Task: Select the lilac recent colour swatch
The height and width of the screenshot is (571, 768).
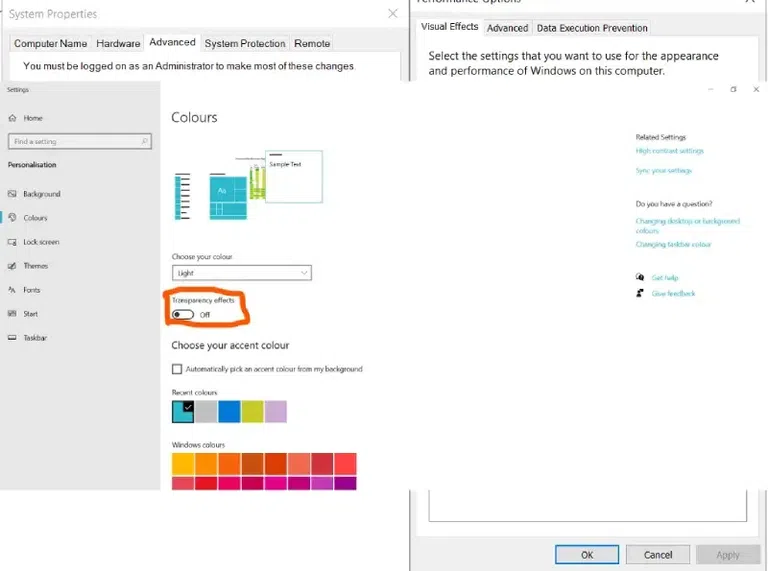Action: pos(276,412)
